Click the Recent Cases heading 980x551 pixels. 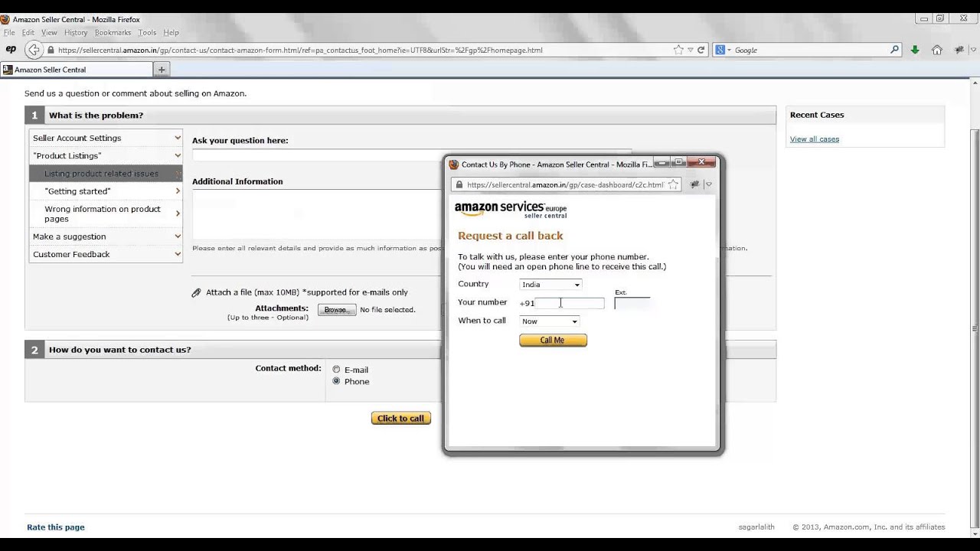[817, 115]
